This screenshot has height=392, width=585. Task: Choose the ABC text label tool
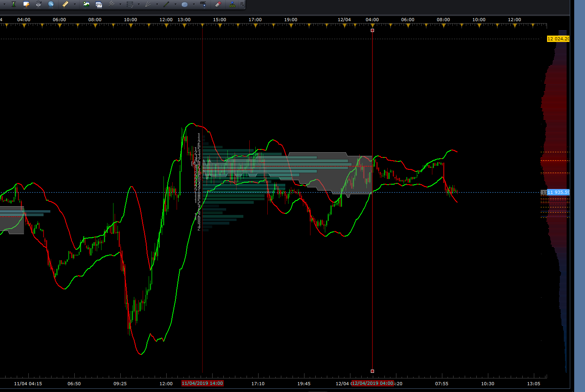tap(203, 4)
